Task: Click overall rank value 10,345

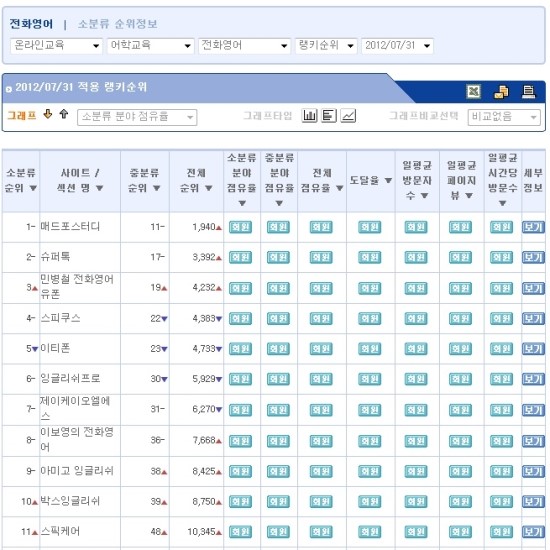Action: tap(202, 532)
